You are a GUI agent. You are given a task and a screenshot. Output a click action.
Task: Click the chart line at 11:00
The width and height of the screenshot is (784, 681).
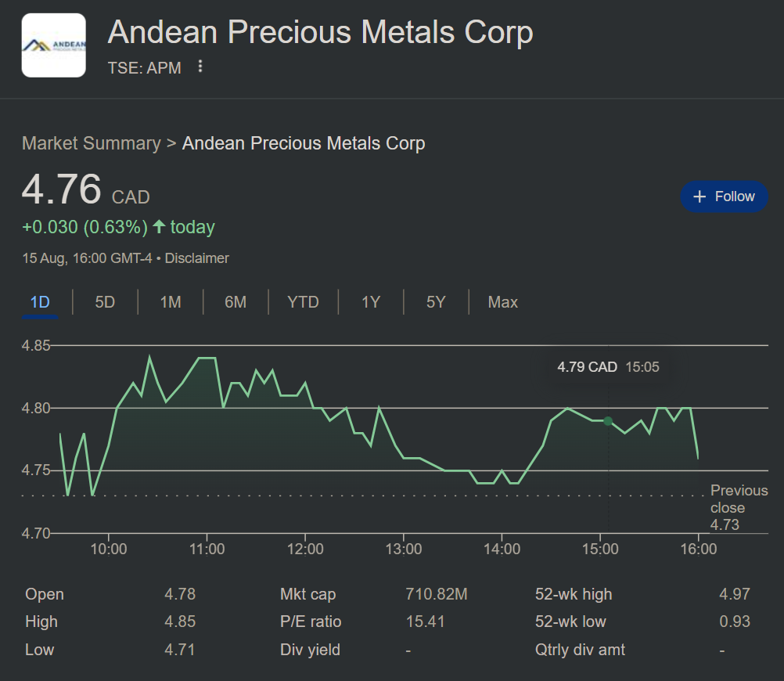click(207, 358)
